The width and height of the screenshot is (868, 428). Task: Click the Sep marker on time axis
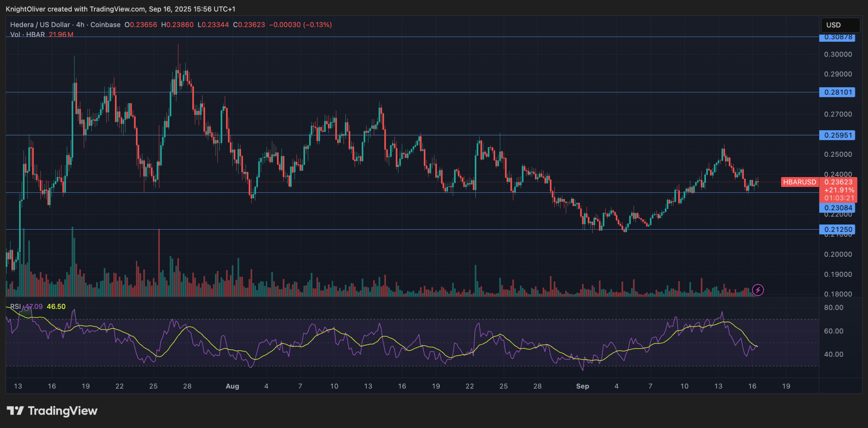583,386
